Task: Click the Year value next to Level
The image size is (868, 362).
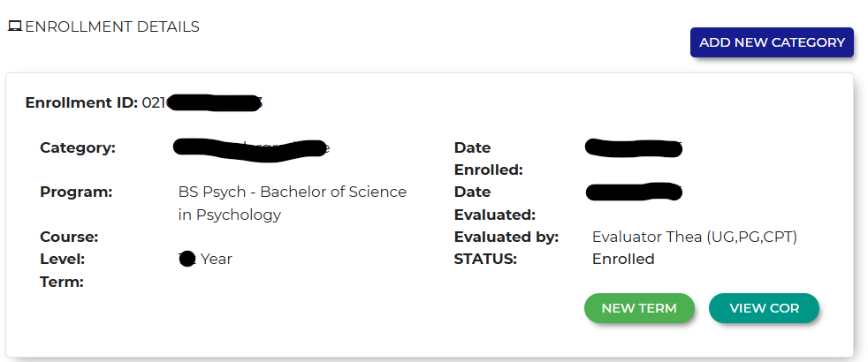Action: pyautogui.click(x=216, y=259)
